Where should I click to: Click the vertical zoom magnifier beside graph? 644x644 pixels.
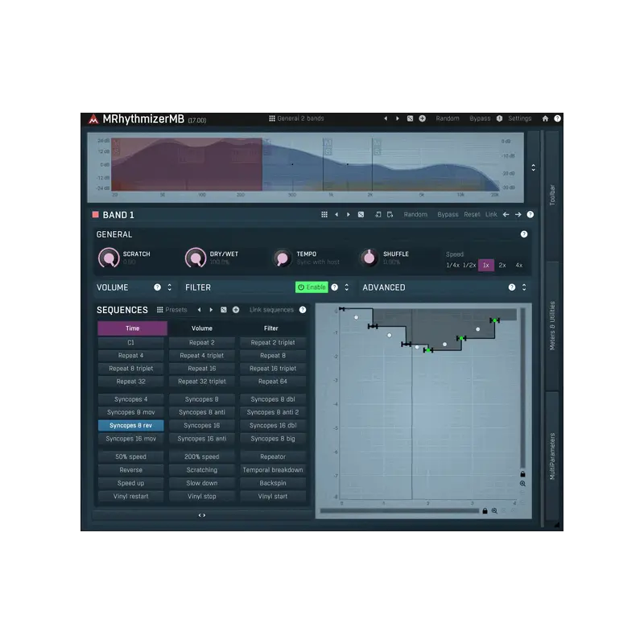click(522, 484)
